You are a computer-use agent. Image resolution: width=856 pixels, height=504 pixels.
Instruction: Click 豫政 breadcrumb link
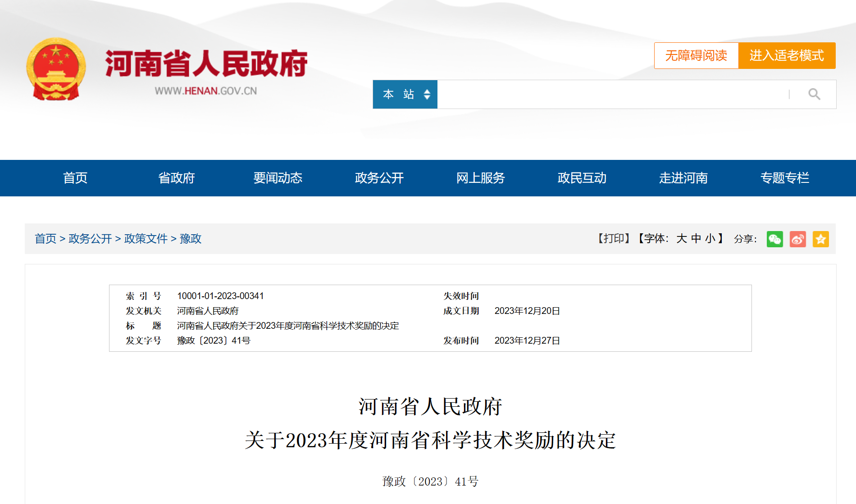(191, 239)
